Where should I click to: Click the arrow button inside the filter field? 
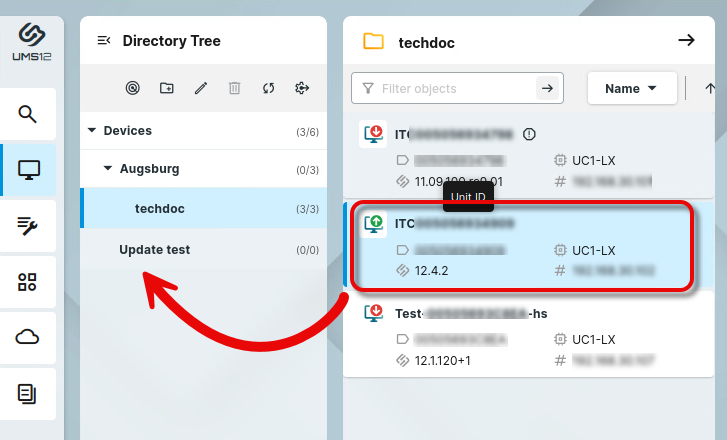tap(548, 88)
